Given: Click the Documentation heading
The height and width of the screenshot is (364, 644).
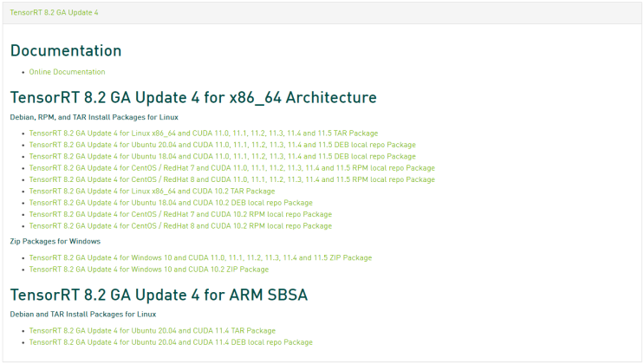Looking at the screenshot, I should (x=66, y=51).
